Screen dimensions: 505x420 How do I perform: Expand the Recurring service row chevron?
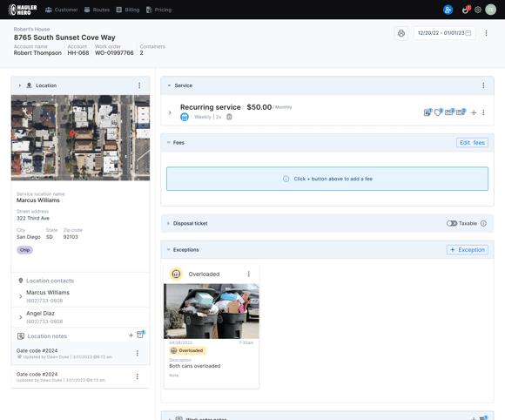point(170,112)
